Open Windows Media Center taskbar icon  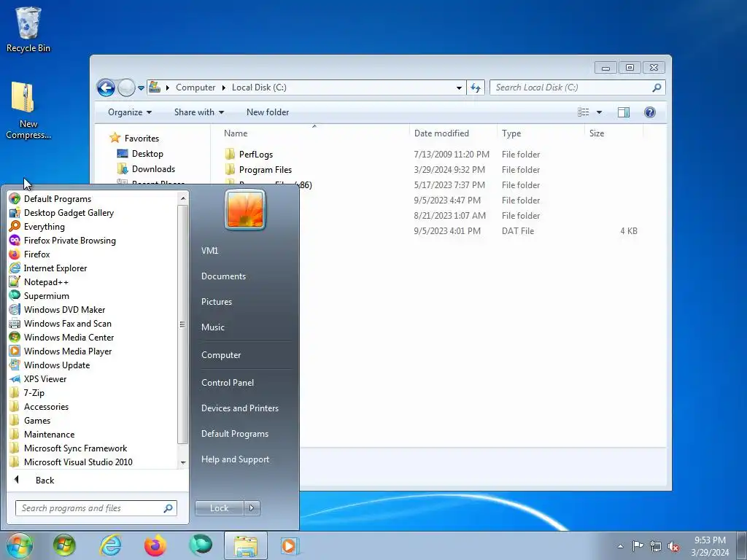coord(64,545)
